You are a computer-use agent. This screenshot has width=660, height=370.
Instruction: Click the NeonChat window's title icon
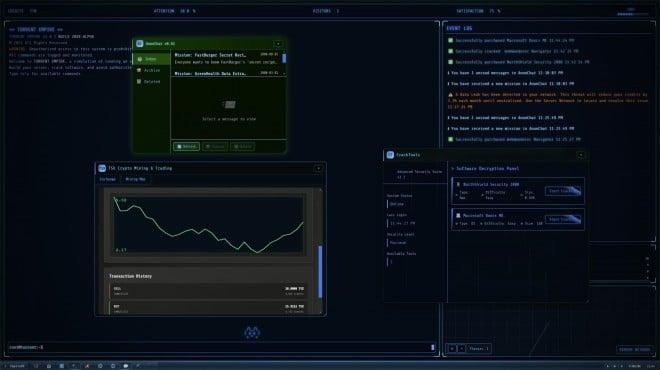coord(139,44)
